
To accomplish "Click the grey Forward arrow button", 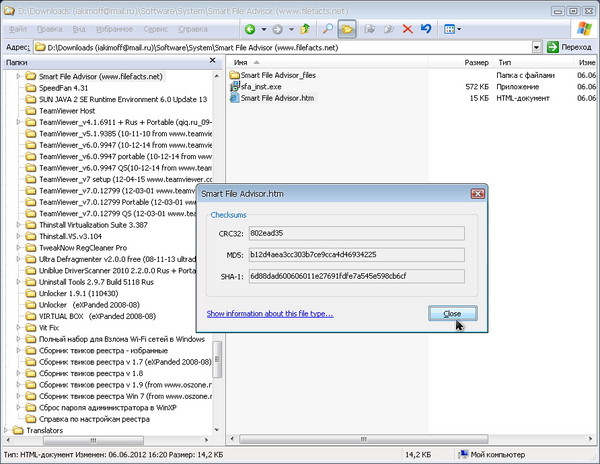I will coord(277,29).
